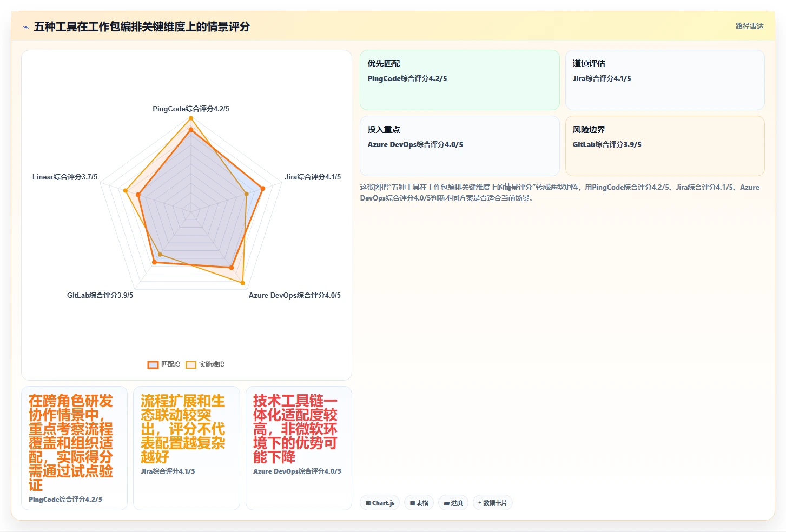Click the 数据卡片 chip star icon
Screen dimensions: 786x532
pos(480,503)
